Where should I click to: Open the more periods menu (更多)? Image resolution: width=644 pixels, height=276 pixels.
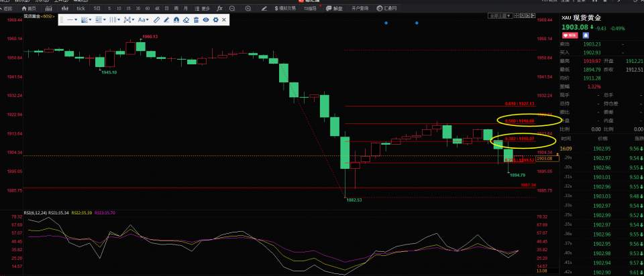[203, 8]
